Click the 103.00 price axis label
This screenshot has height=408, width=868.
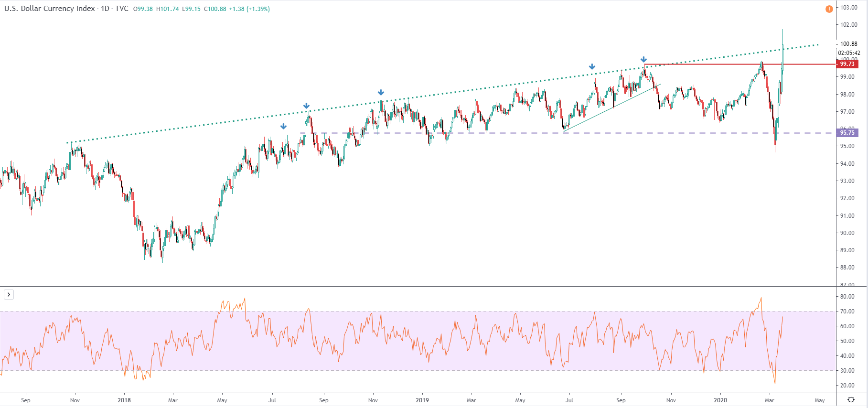click(849, 8)
